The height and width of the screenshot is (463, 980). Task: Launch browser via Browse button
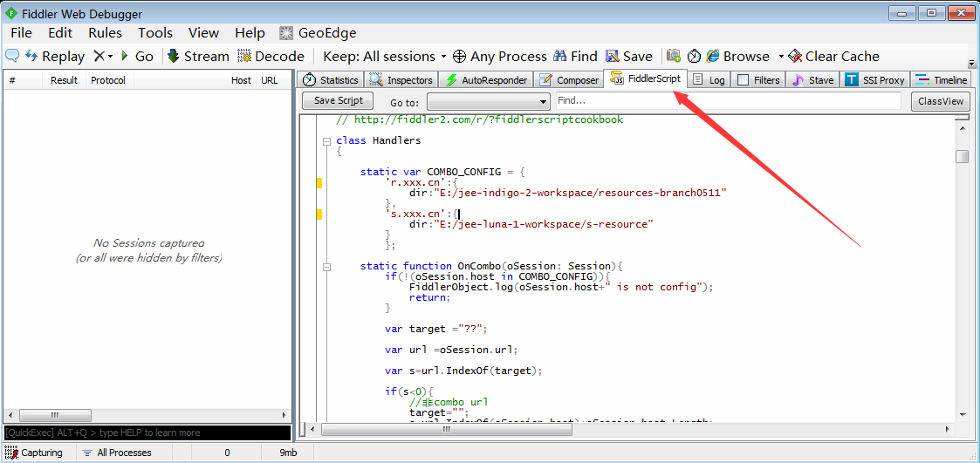pyautogui.click(x=738, y=56)
